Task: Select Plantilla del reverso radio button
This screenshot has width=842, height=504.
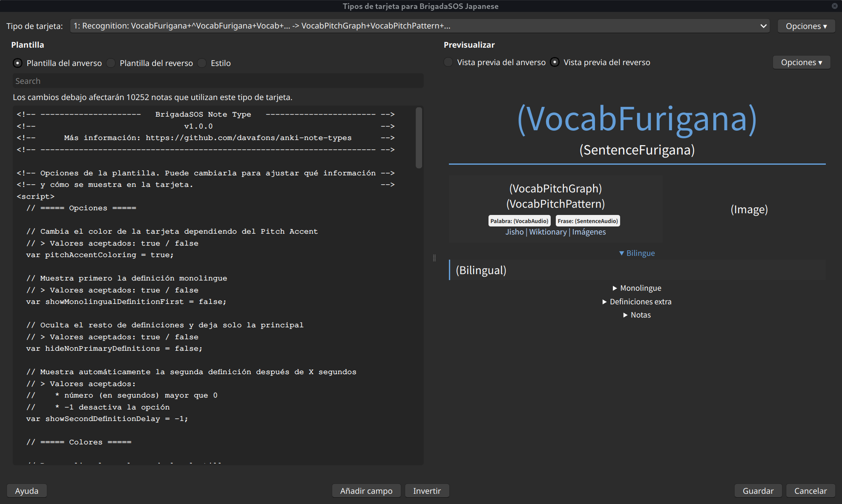Action: (x=111, y=63)
